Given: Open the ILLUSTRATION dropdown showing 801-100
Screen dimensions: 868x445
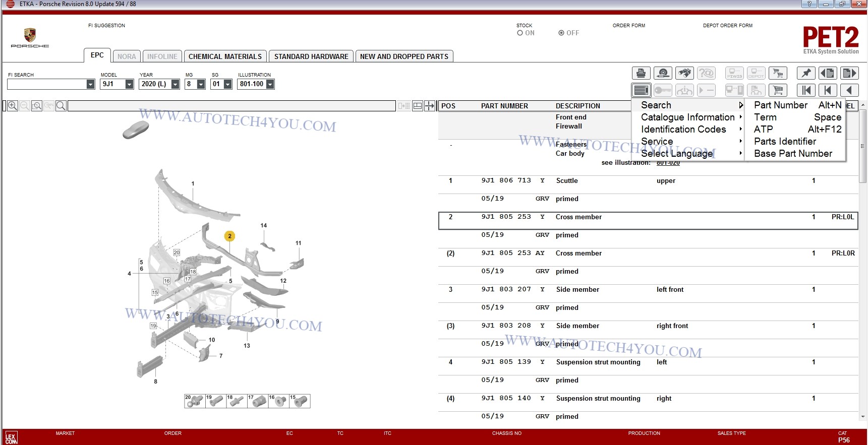Looking at the screenshot, I should point(270,84).
